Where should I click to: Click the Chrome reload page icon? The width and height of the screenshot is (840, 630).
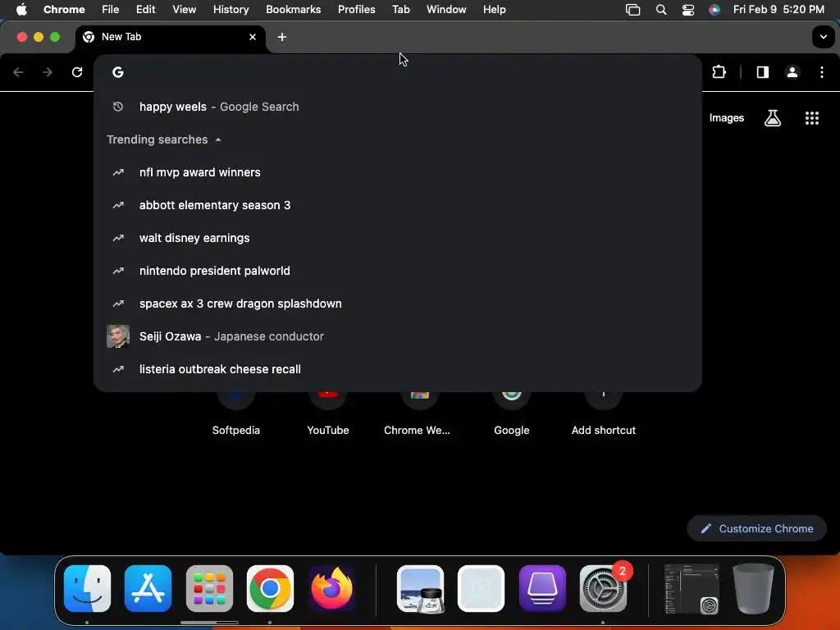pos(77,72)
